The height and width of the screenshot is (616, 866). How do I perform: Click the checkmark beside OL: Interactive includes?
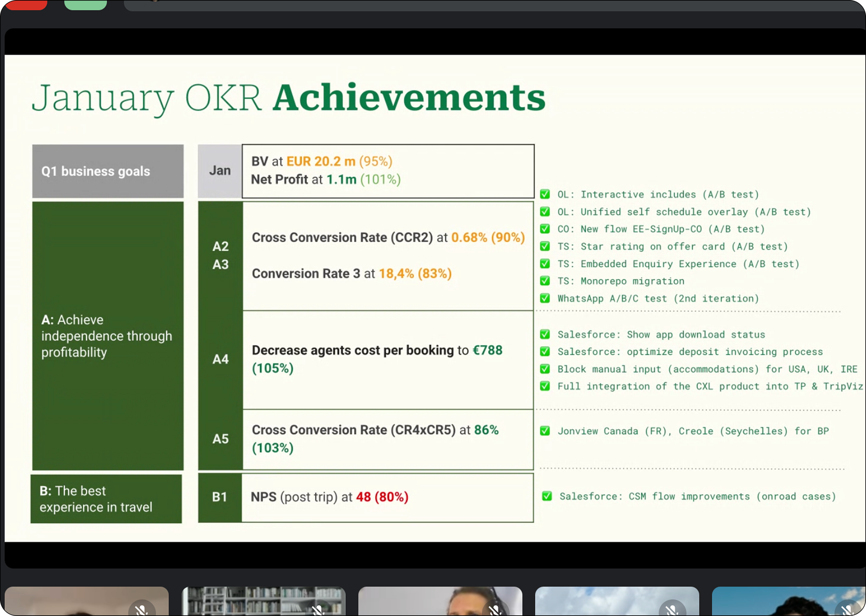tap(545, 194)
